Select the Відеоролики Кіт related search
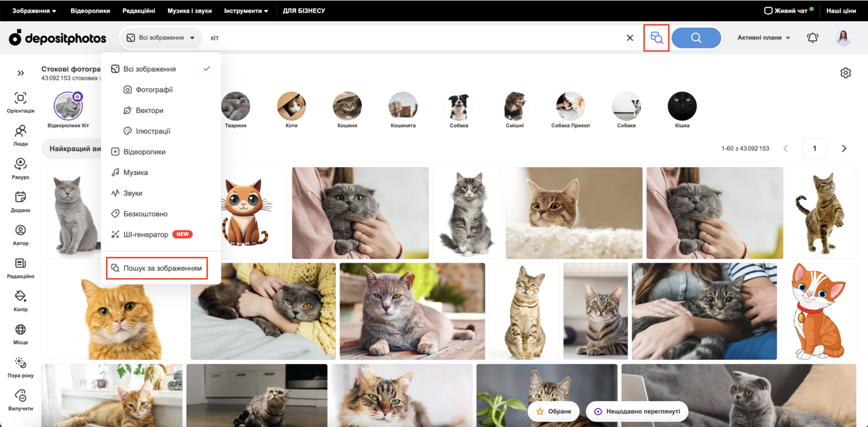Viewport: 868px width, 427px height. click(68, 110)
